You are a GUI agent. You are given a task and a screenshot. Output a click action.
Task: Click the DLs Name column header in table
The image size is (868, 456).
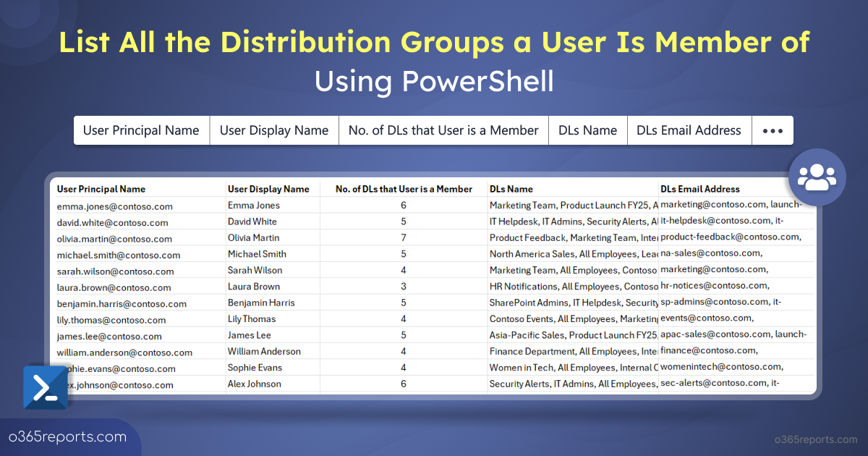click(511, 189)
